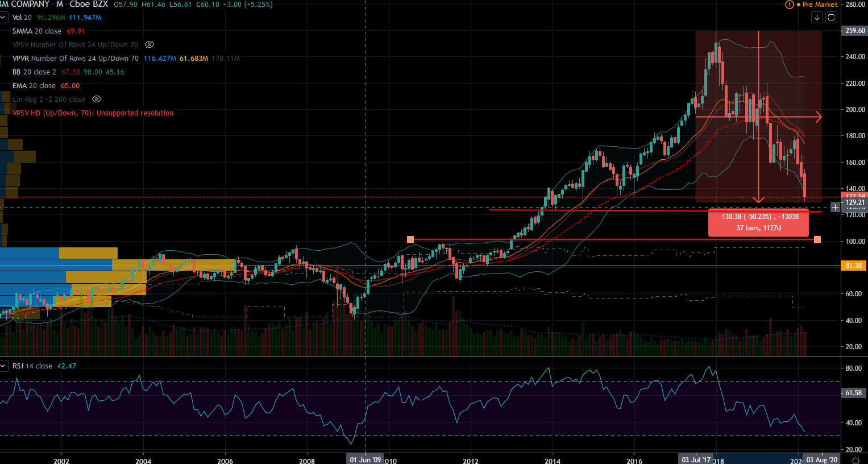Click the 61.58 RSI value label

tap(854, 393)
